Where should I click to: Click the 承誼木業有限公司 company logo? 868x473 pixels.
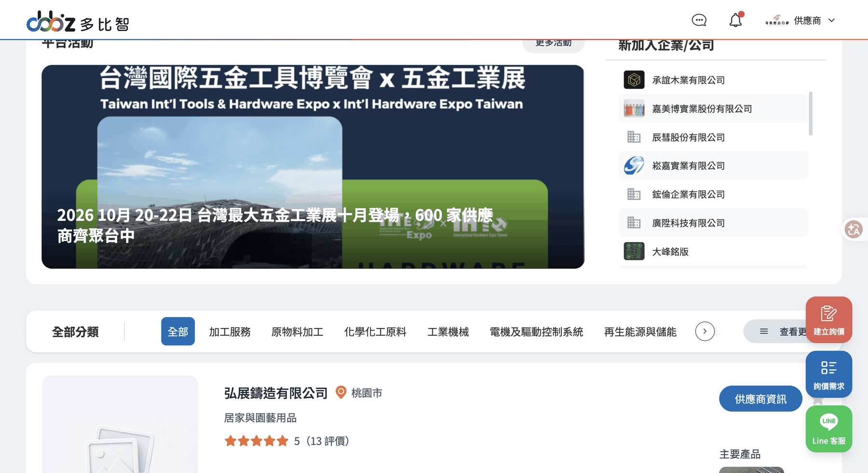pyautogui.click(x=634, y=80)
